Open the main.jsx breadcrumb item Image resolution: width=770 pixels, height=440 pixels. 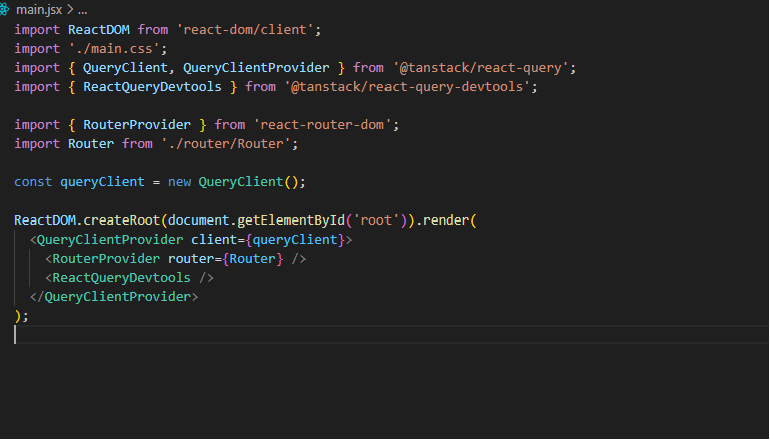coord(39,9)
